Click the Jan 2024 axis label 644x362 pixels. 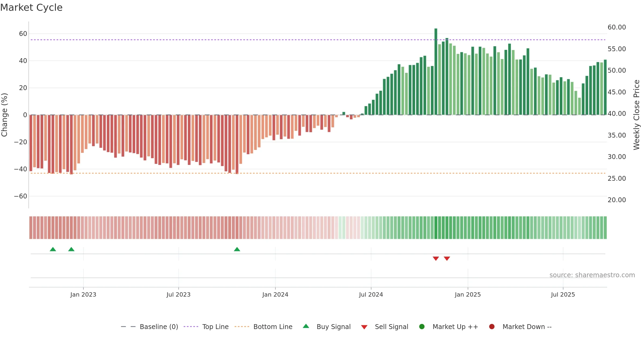[x=275, y=294]
